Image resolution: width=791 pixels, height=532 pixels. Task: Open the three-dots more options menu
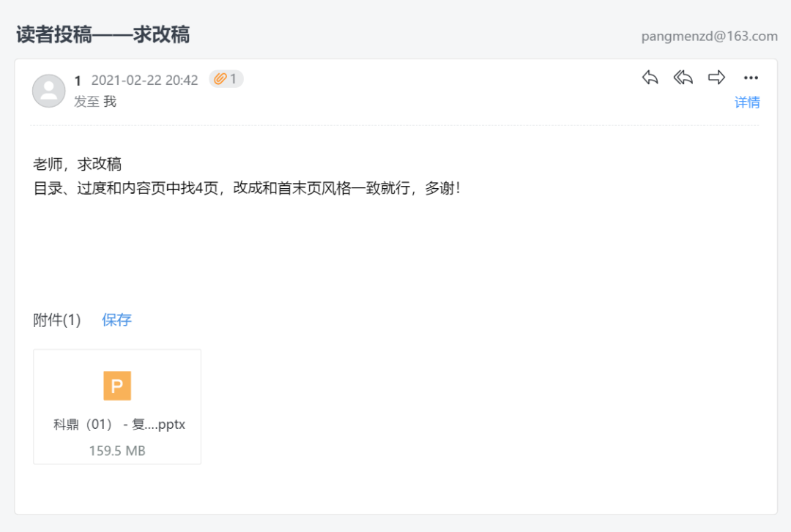pyautogui.click(x=751, y=78)
